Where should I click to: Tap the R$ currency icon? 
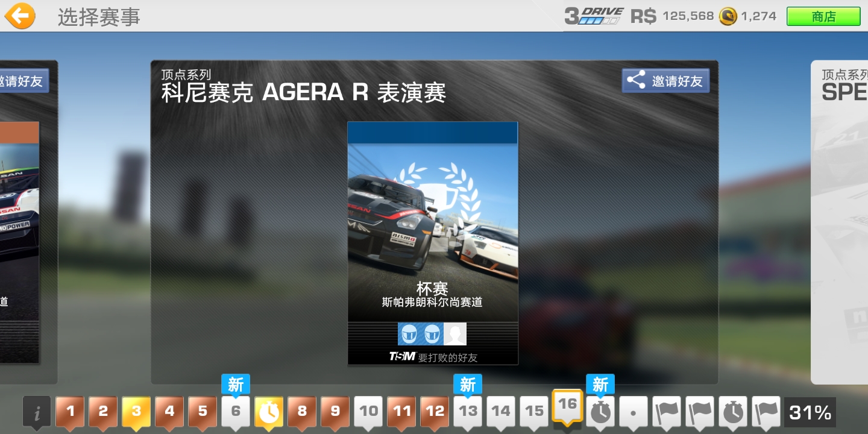click(643, 16)
